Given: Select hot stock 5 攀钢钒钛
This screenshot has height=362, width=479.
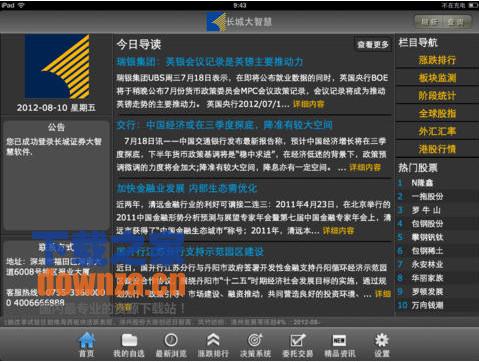Looking at the screenshot, I should [x=437, y=237].
